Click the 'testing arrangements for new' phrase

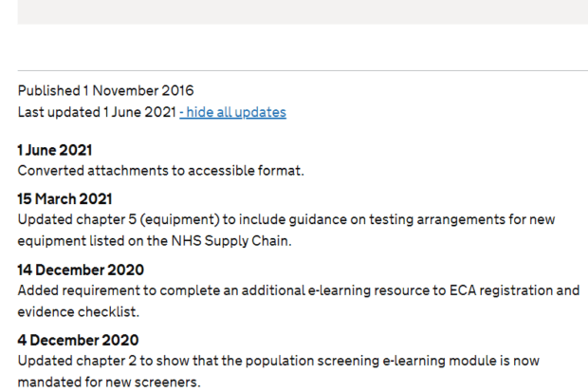coord(462,219)
